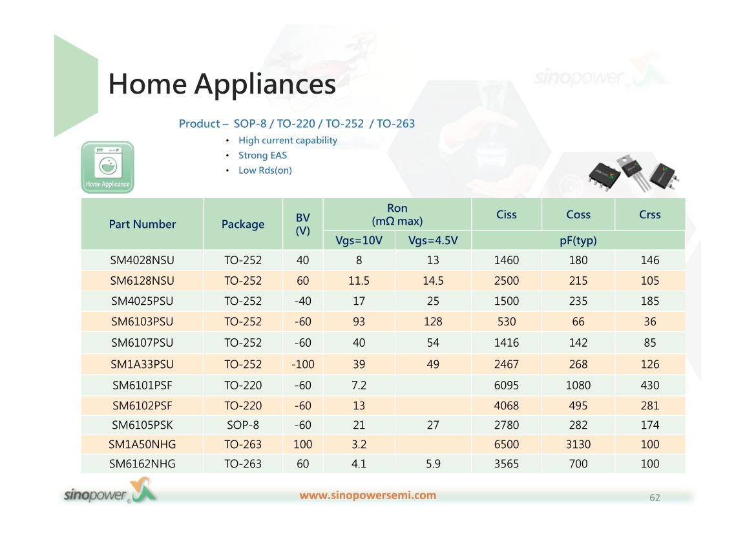Click the page number 62

pos(655,497)
